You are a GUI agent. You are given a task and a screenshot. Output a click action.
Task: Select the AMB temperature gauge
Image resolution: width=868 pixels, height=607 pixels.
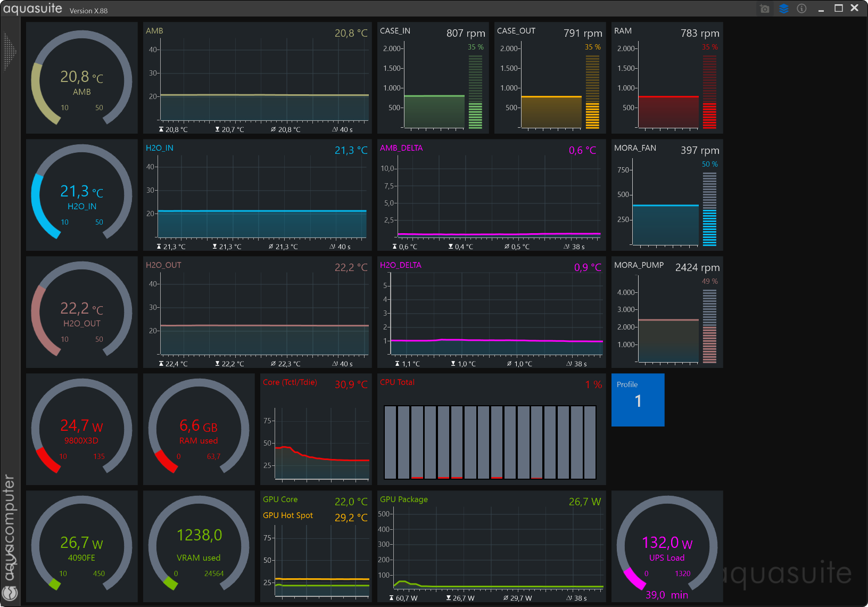(x=81, y=78)
